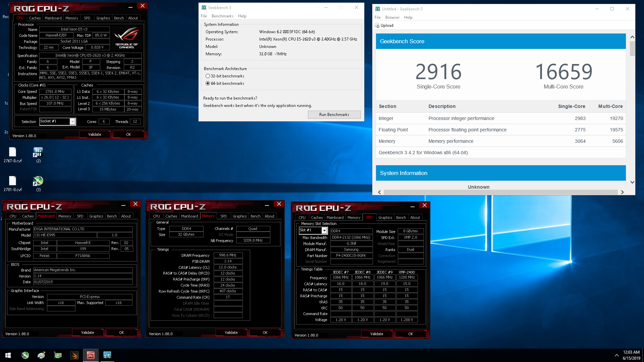Open About tab in top-left CPU-Z window

pyautogui.click(x=133, y=18)
